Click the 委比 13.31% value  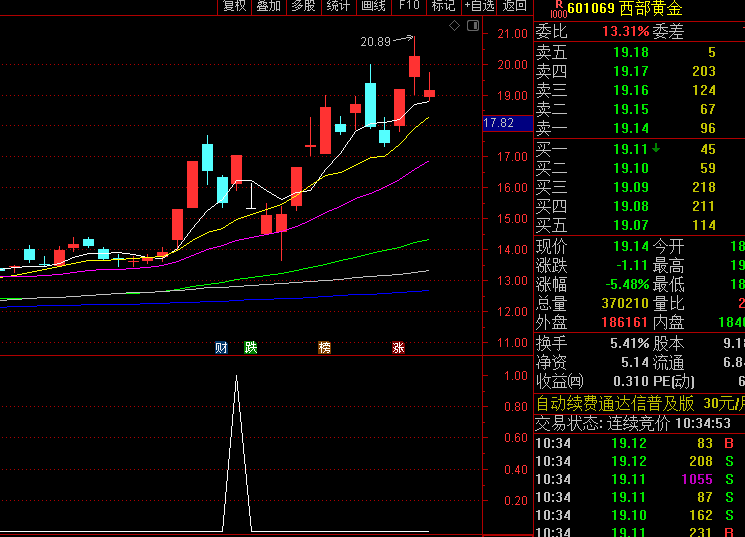626,31
